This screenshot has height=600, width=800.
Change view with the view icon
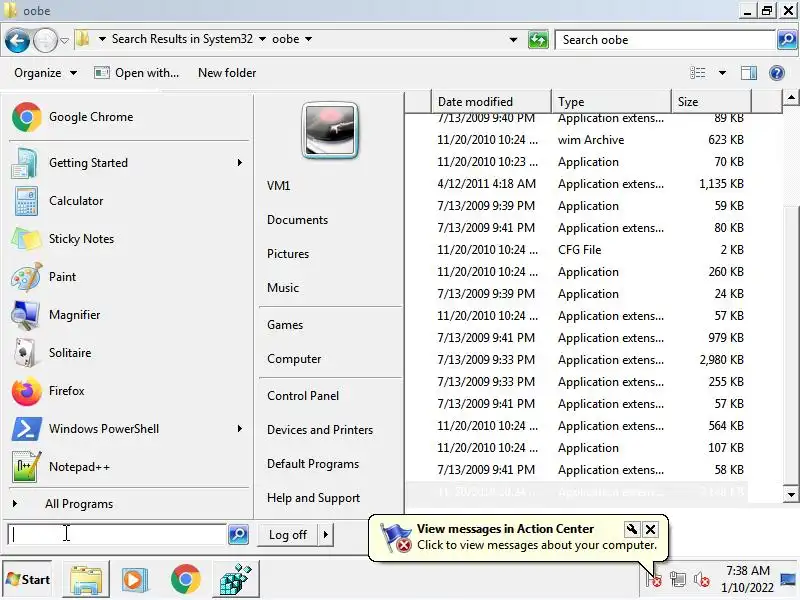pos(697,73)
